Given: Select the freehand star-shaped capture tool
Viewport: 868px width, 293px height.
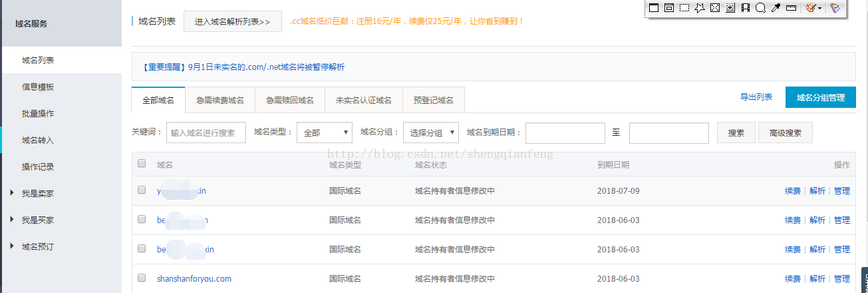Looking at the screenshot, I should [700, 8].
